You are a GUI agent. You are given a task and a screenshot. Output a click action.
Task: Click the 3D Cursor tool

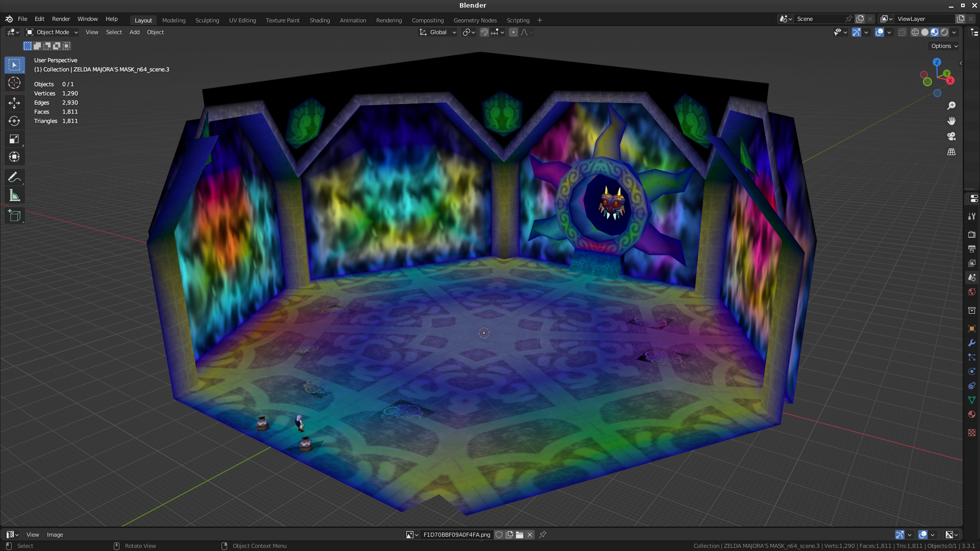click(x=14, y=83)
